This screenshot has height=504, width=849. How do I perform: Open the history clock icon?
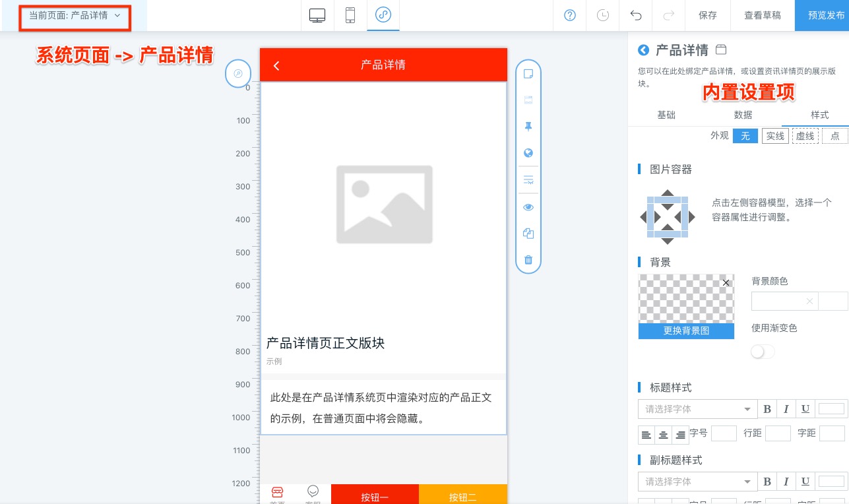click(603, 15)
